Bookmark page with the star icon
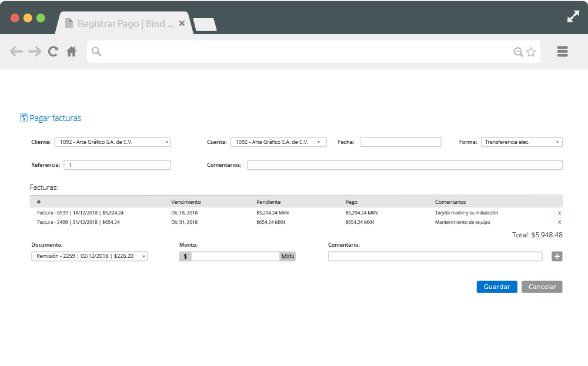This screenshot has width=588, height=366. coord(531,52)
